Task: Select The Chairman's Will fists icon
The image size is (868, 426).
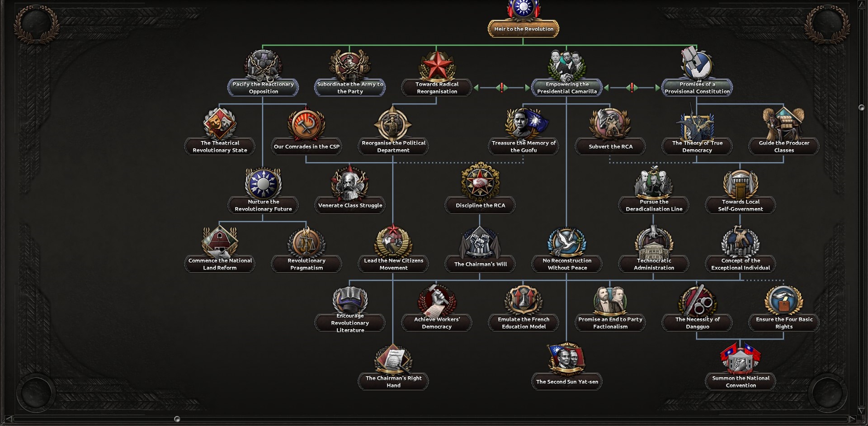Action: coord(480,242)
